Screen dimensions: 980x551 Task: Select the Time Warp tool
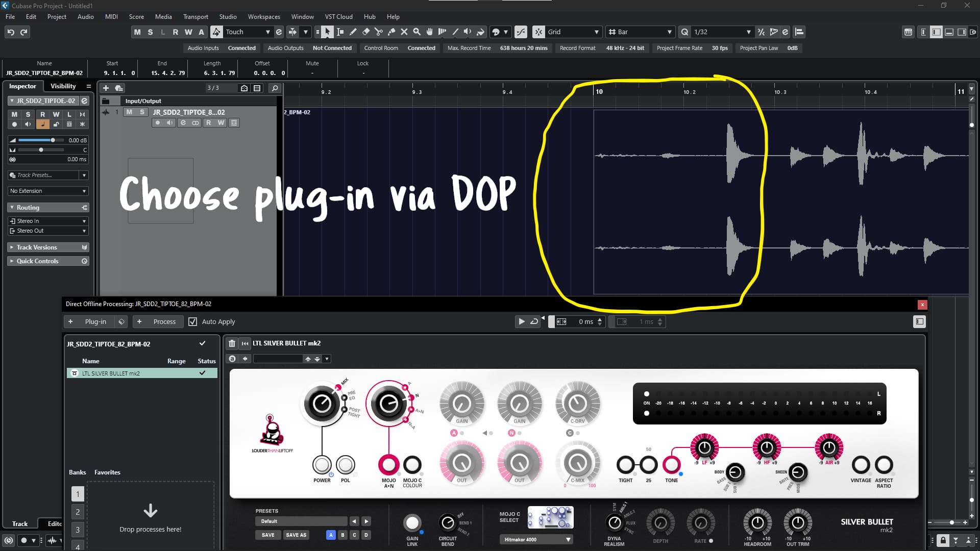point(443,32)
